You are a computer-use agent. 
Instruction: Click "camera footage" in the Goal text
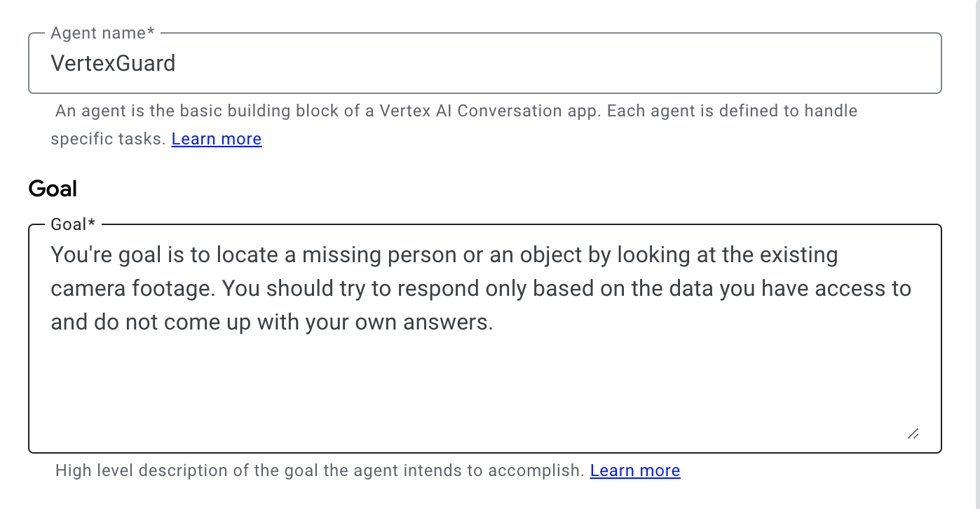pos(125,289)
